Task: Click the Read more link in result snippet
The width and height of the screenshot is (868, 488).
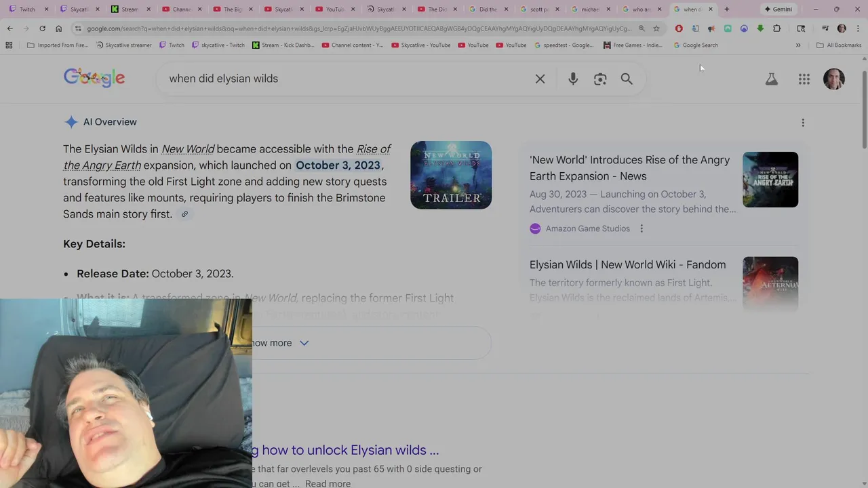Action: 328,483
